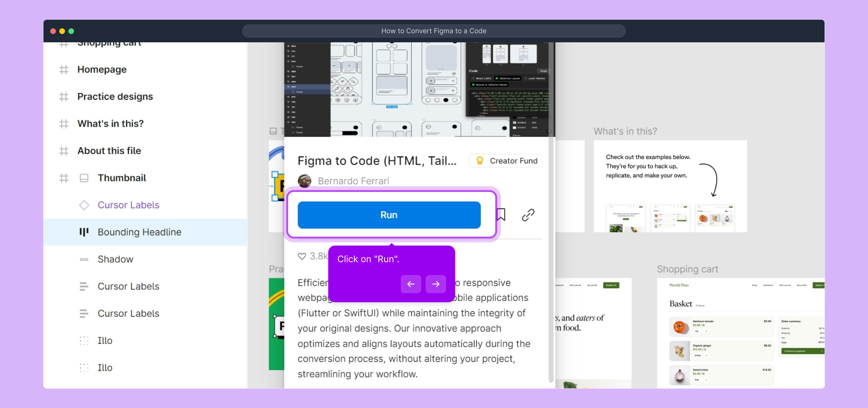Click the Shadow layer line icon
This screenshot has height=408, width=868.
(x=84, y=260)
